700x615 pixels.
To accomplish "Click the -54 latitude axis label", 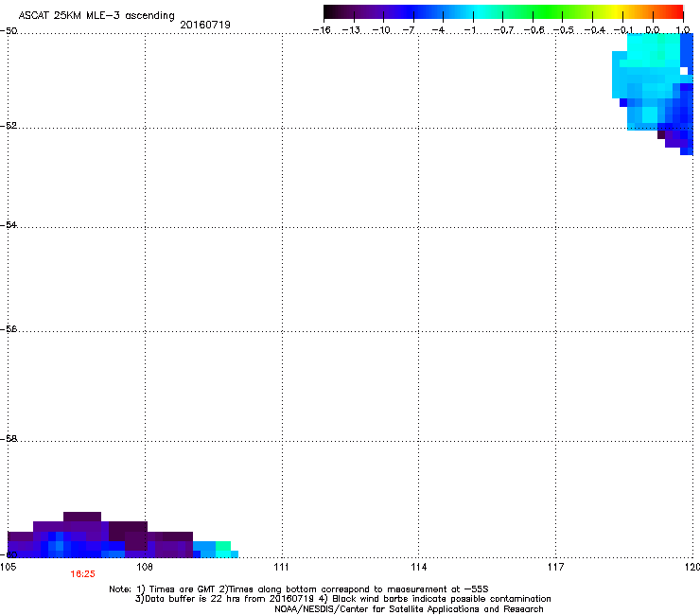I will [9, 224].
